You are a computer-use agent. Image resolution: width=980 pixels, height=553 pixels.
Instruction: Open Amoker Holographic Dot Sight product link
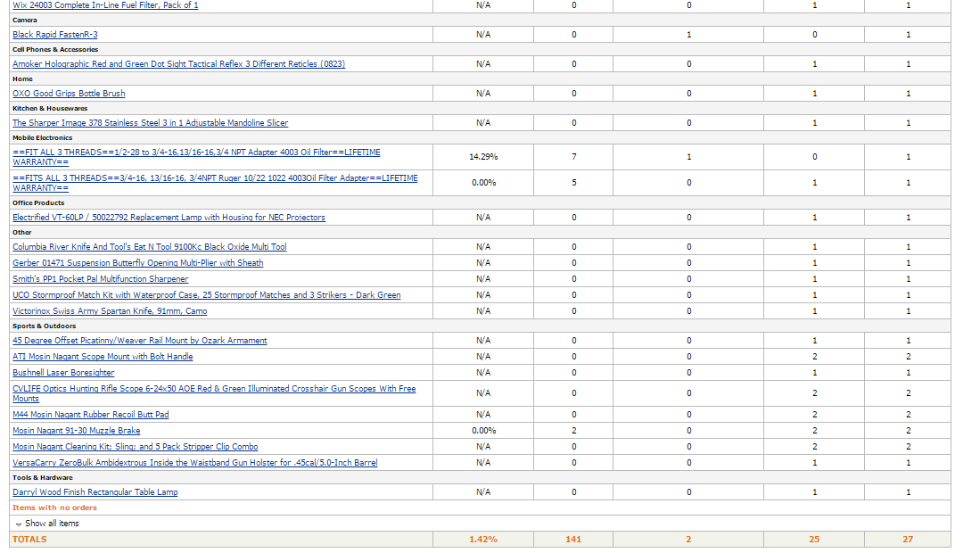pyautogui.click(x=178, y=64)
